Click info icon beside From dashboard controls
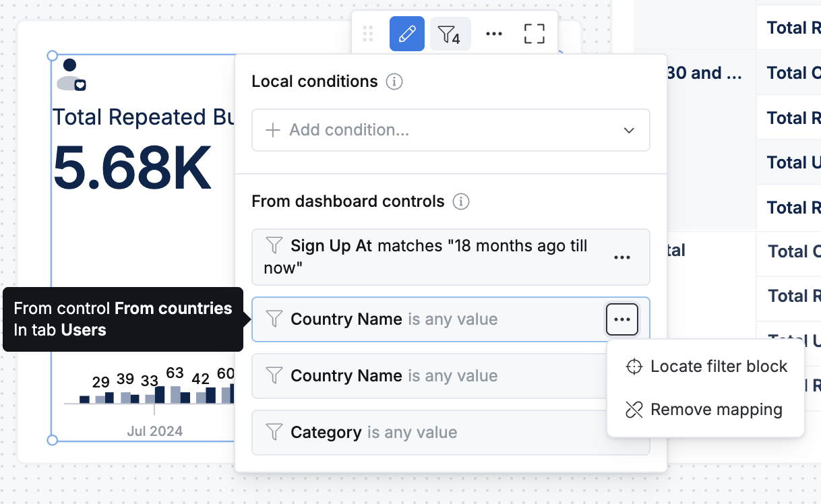The width and height of the screenshot is (821, 504). click(461, 201)
